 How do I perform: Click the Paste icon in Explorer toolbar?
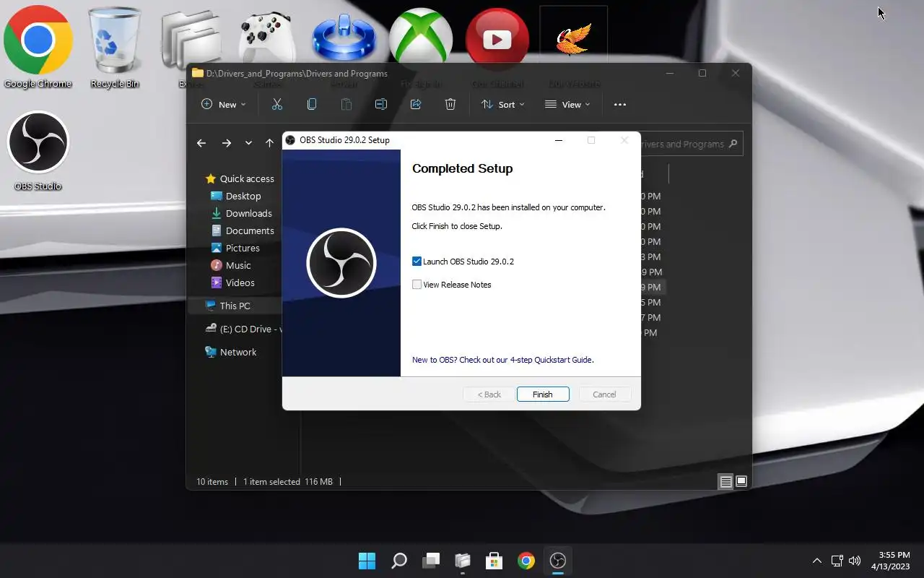(x=346, y=105)
